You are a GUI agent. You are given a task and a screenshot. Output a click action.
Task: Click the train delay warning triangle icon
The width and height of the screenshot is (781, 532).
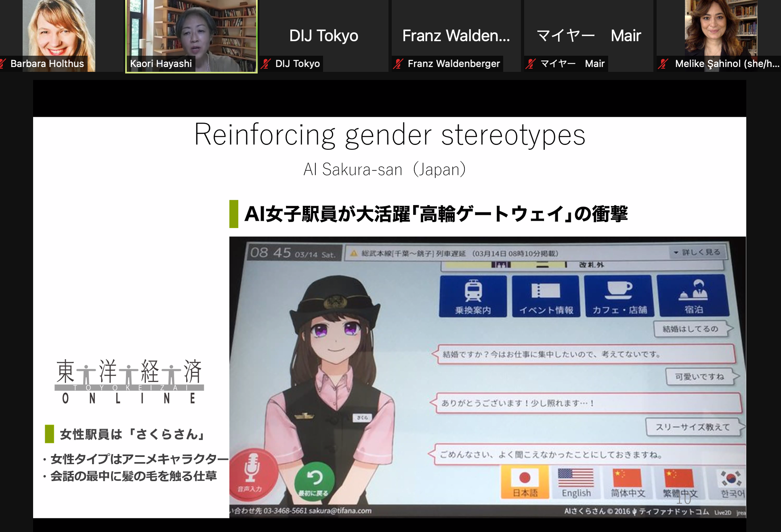tap(354, 253)
